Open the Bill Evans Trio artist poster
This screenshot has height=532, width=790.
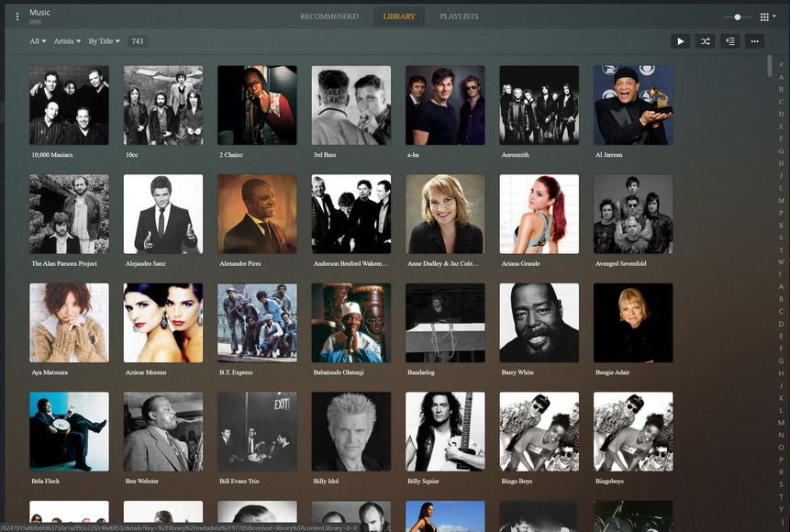257,432
